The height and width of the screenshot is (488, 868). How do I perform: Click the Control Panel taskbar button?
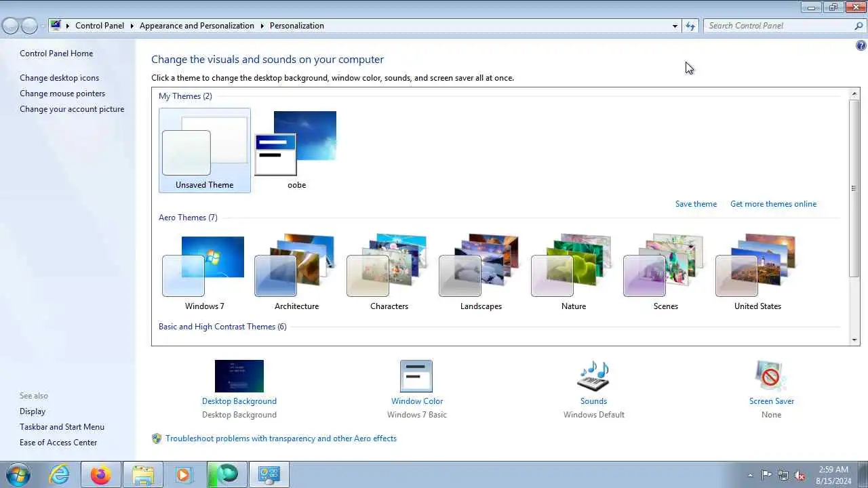click(269, 474)
